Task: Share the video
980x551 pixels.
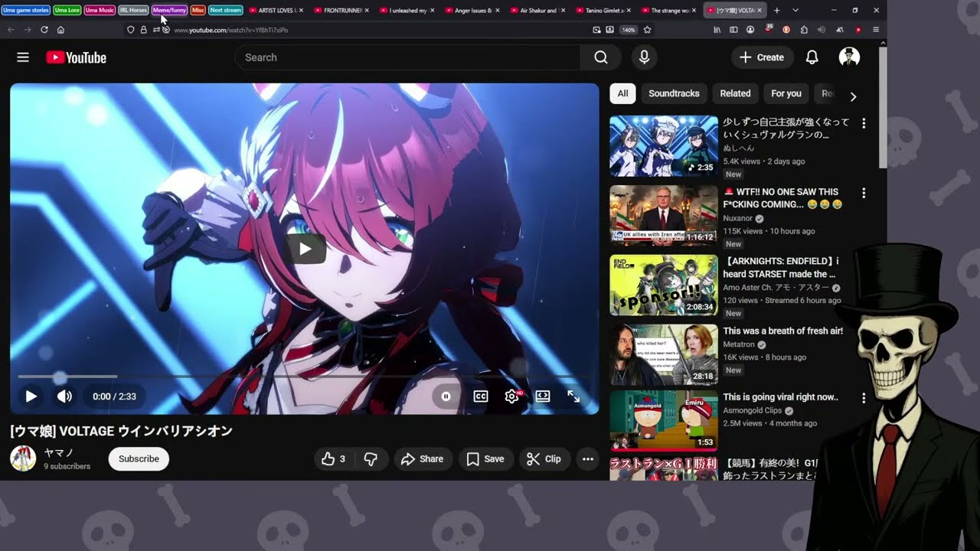Action: (422, 459)
